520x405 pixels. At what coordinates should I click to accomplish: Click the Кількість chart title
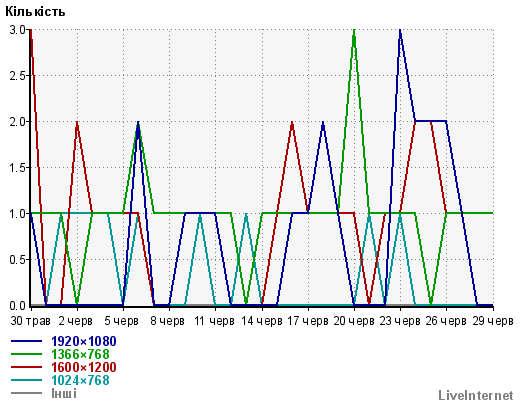coord(35,12)
